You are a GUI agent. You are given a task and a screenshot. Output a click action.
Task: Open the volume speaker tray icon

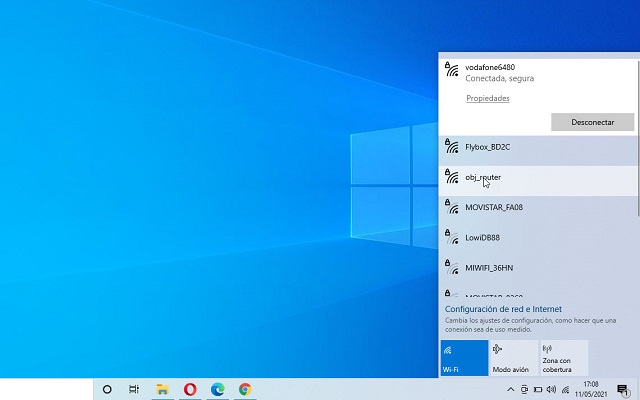pyautogui.click(x=551, y=389)
